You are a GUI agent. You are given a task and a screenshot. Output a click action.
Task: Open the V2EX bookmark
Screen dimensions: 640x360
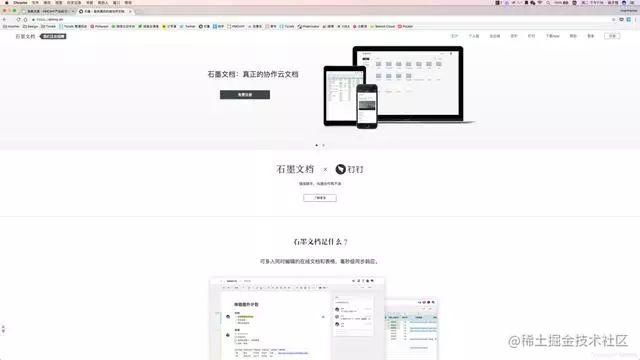(x=344, y=26)
